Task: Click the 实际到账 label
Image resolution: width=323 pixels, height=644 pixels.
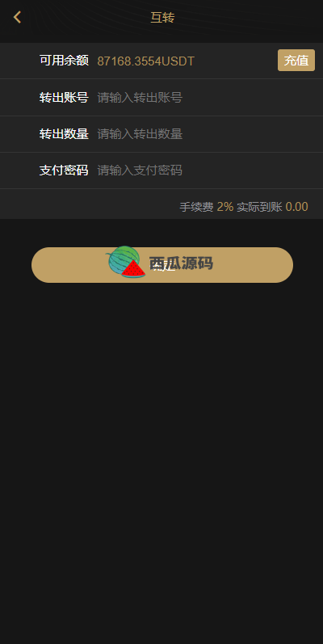Action: click(259, 207)
